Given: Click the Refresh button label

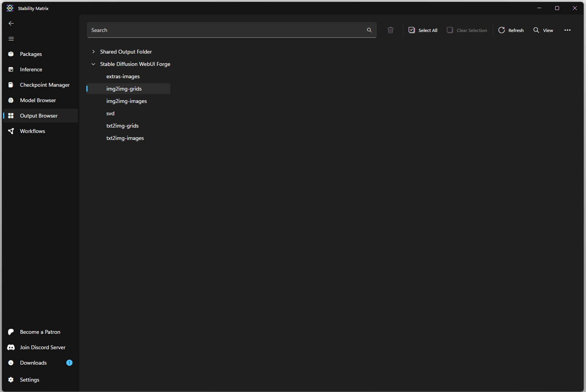Looking at the screenshot, I should click(x=516, y=30).
